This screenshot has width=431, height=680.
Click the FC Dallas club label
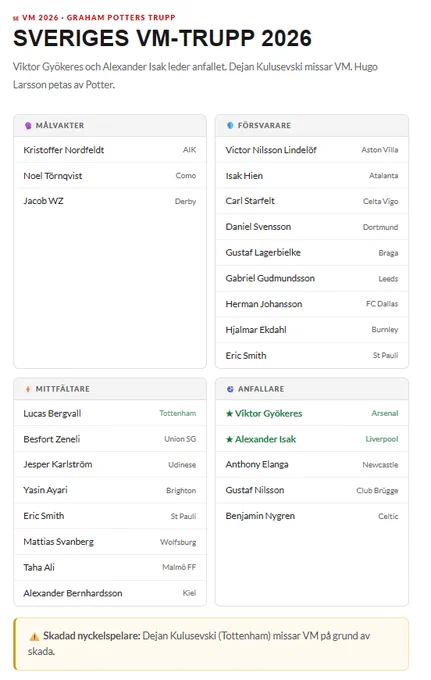[382, 304]
